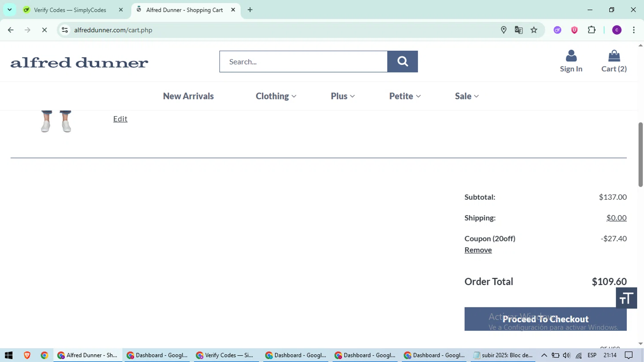Switch to Verify Codes — SimplyCodes tab

tap(70, 10)
